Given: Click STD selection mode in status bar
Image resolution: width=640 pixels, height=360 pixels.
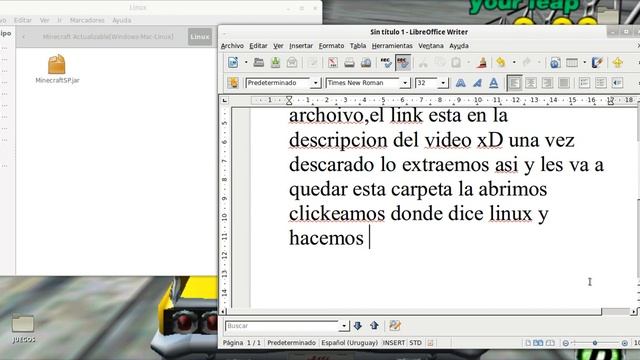Looking at the screenshot, I should [x=416, y=343].
